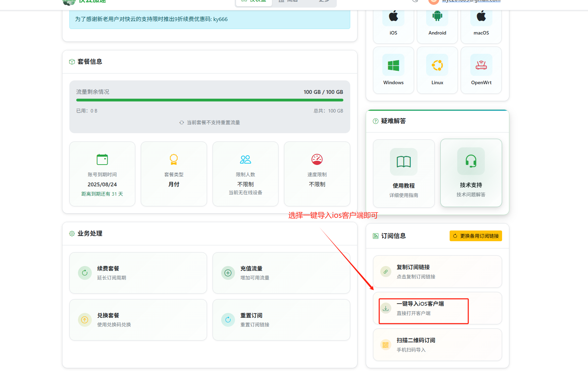Click the 使用教程 tutorial book card
Image resolution: width=588 pixels, height=383 pixels.
[404, 173]
